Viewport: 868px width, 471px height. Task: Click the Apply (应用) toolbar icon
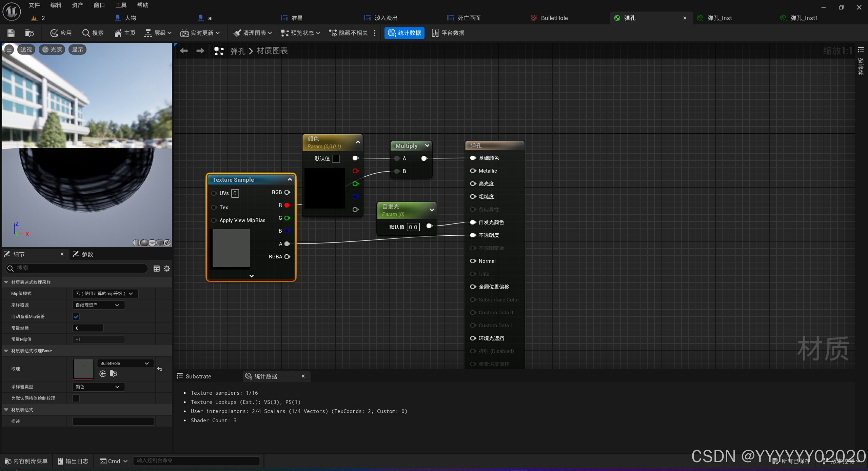[x=61, y=33]
